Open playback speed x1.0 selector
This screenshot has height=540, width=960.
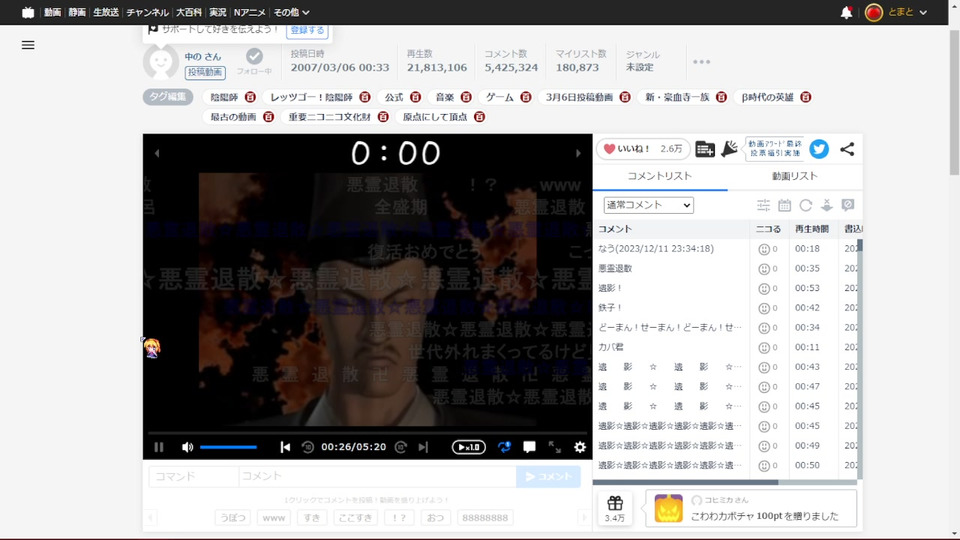(x=468, y=448)
